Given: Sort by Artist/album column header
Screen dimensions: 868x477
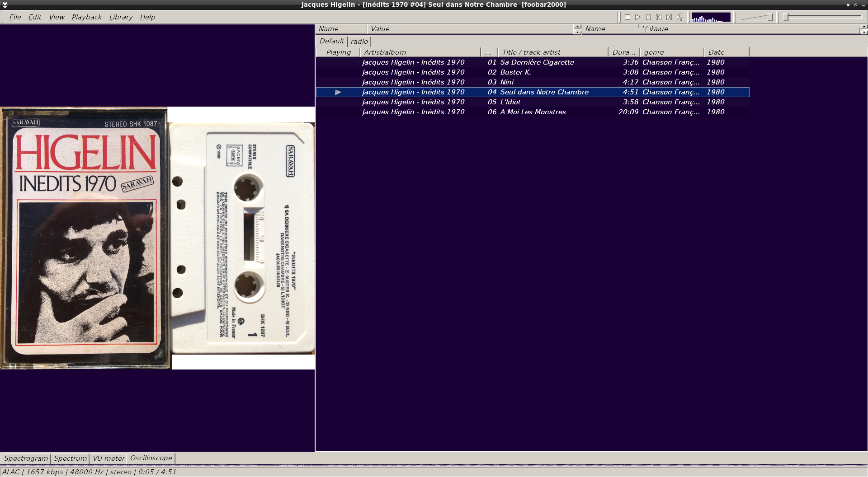Looking at the screenshot, I should [x=420, y=52].
